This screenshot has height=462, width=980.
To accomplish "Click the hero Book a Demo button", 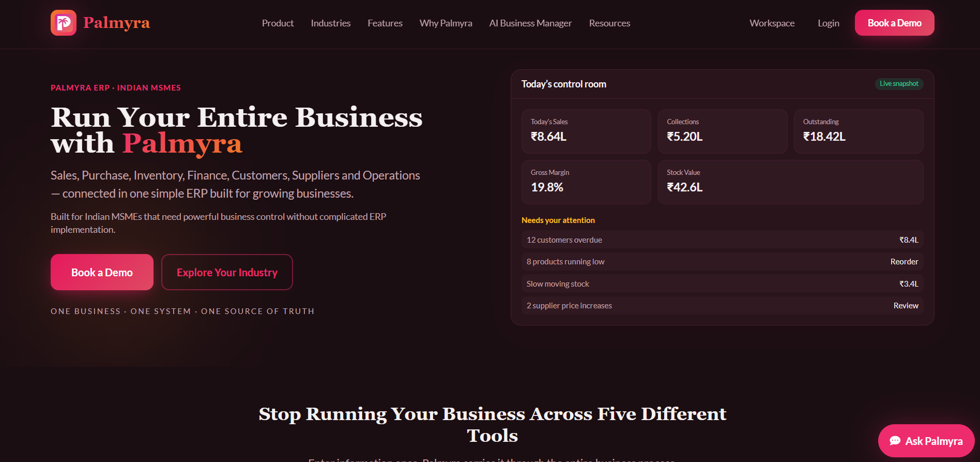I will (x=102, y=272).
